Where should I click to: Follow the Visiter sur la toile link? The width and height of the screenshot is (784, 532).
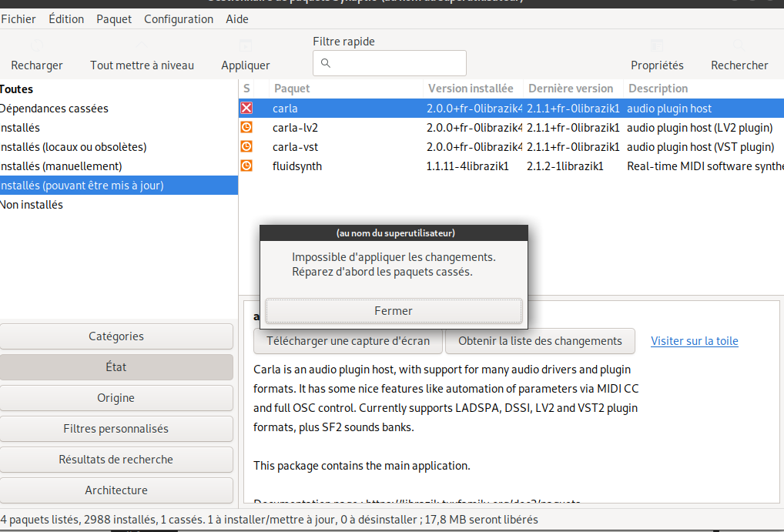click(x=695, y=341)
